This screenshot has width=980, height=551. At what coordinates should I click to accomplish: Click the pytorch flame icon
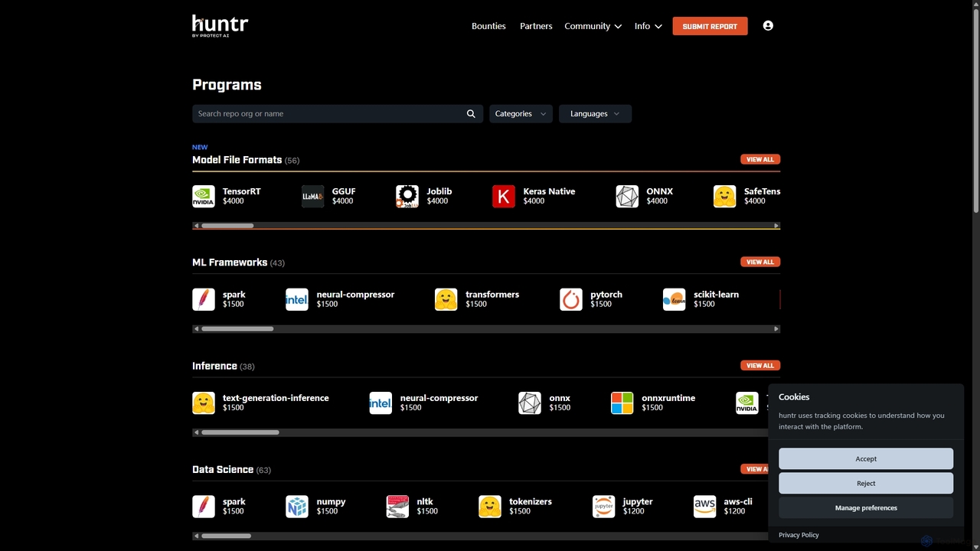click(x=571, y=299)
